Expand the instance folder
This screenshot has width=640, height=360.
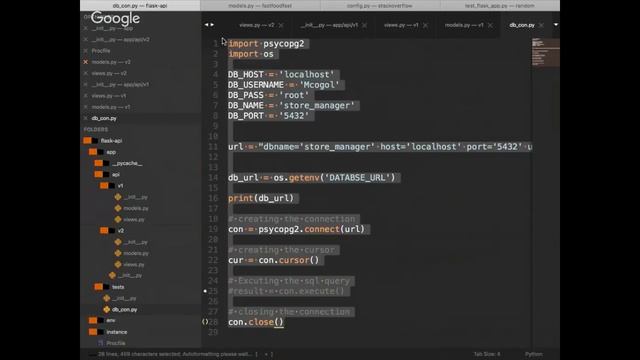coord(96,332)
